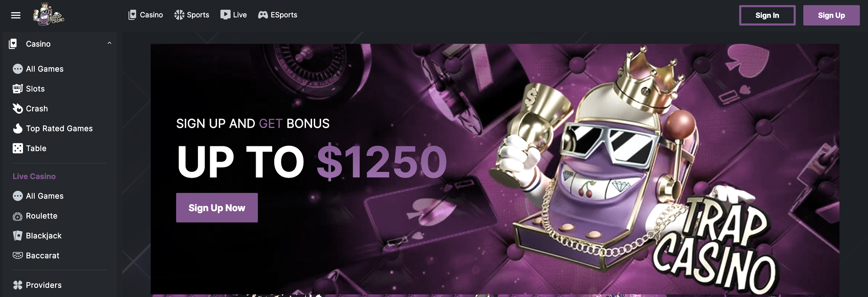Collapse the Casino sidebar section chevron
The height and width of the screenshot is (297, 868).
(x=109, y=43)
